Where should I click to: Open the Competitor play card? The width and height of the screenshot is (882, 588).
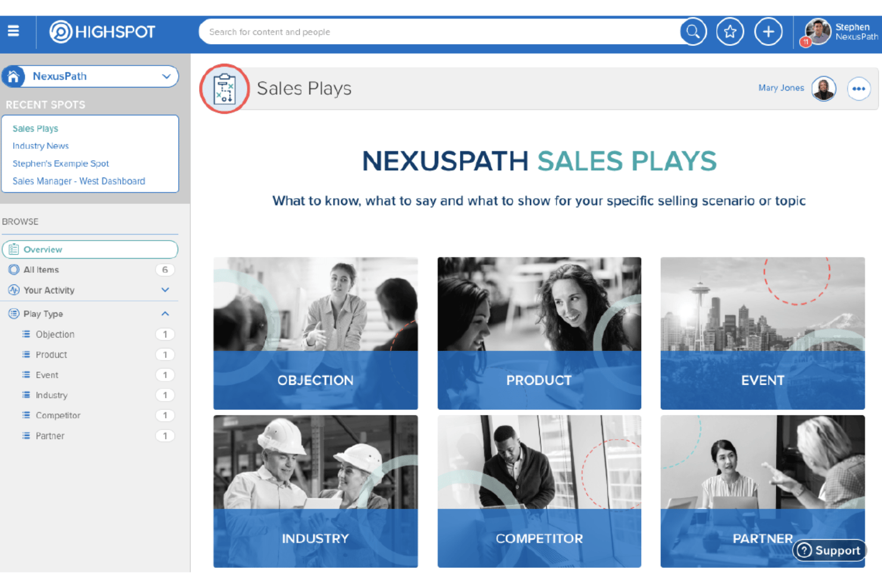[x=539, y=491]
